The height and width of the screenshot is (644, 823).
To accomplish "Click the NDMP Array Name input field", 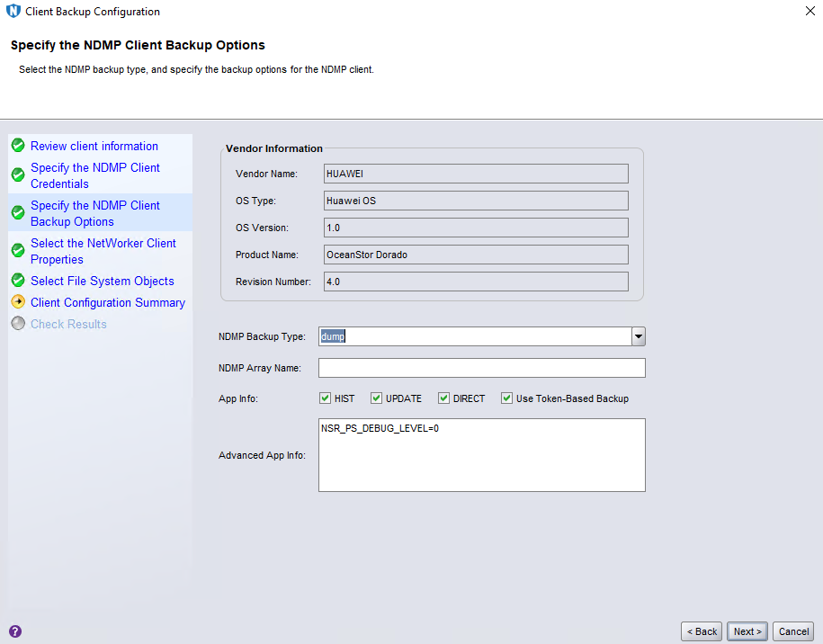I will point(482,368).
